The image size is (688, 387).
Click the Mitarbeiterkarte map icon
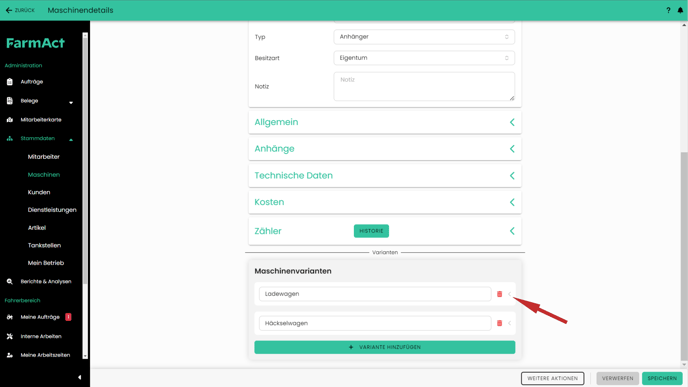(x=10, y=119)
